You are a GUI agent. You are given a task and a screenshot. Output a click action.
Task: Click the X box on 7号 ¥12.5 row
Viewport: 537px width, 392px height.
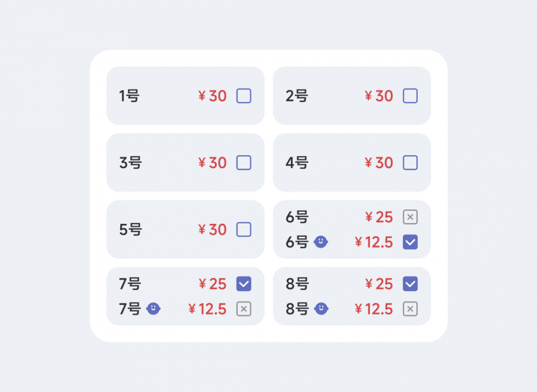(x=244, y=309)
